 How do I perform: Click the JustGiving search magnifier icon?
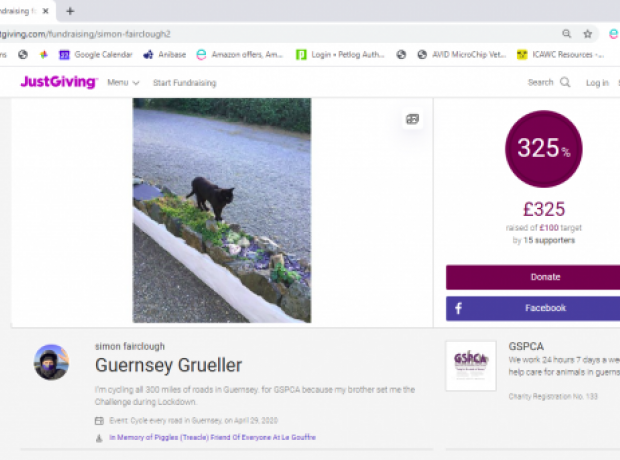[x=565, y=82]
